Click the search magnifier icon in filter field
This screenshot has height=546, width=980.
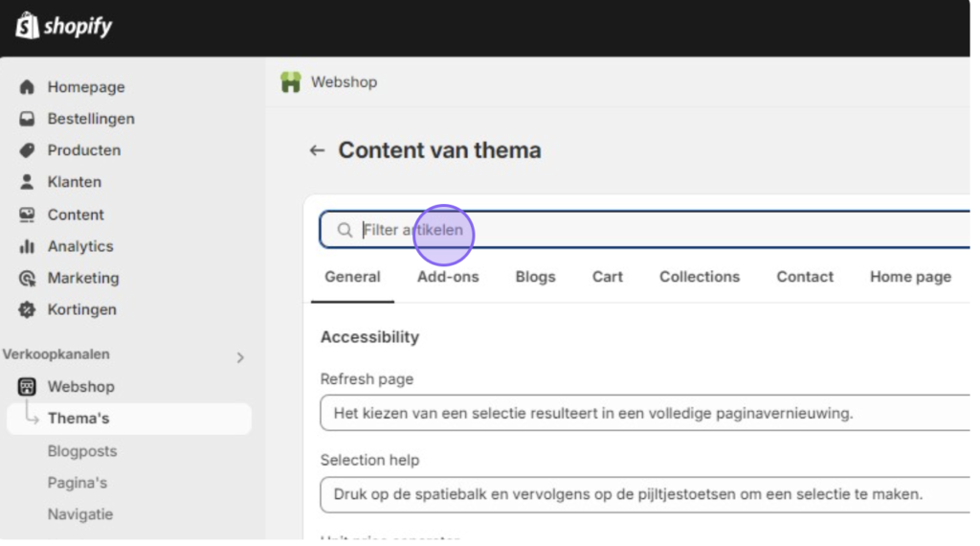(x=345, y=230)
